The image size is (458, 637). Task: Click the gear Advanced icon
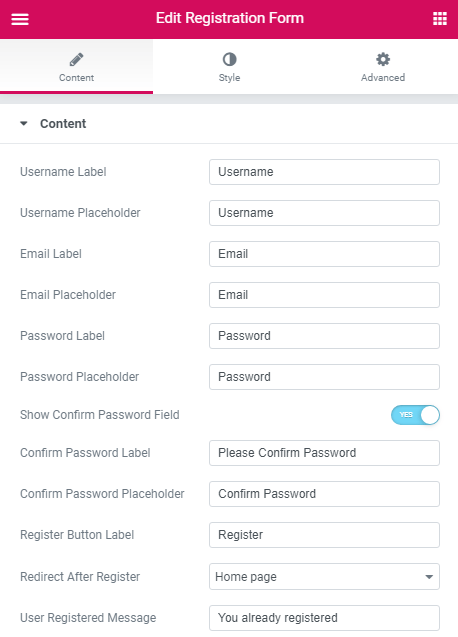click(x=383, y=59)
